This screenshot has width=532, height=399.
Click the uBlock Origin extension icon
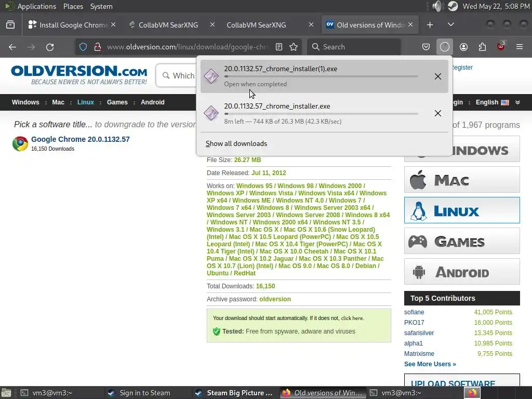coord(501,46)
